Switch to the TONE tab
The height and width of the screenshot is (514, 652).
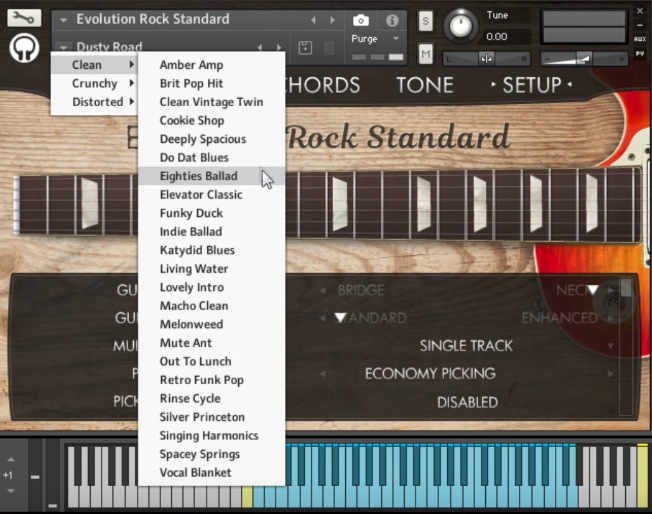pos(425,85)
